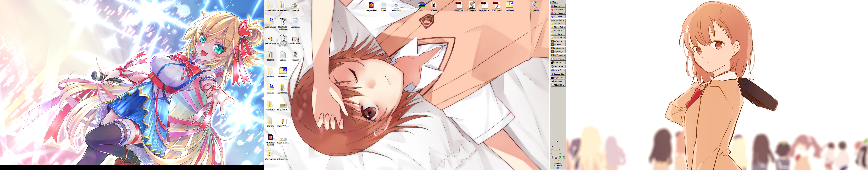Select the 1608805895 zip archive icon
The width and height of the screenshot is (868, 170).
click(x=283, y=72)
